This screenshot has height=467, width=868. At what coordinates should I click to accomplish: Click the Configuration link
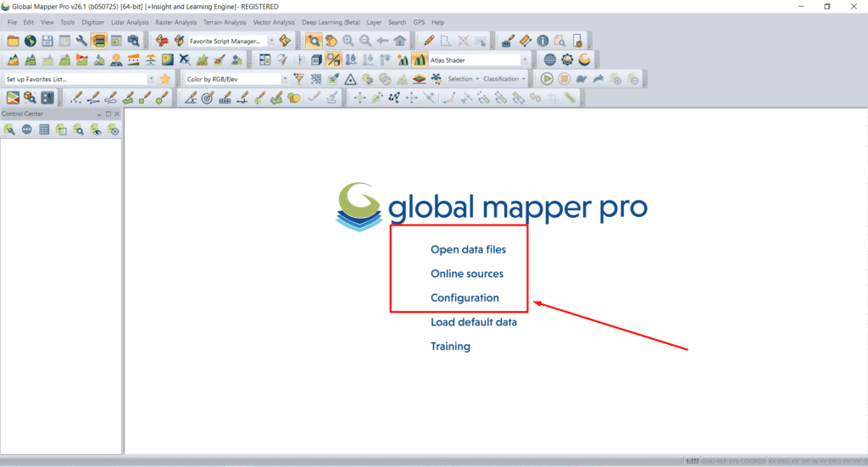click(x=465, y=297)
